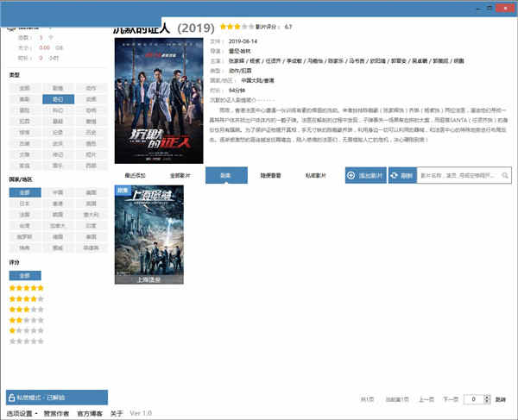
Task: Filter by the four gold stars rating row
Action: pyautogui.click(x=27, y=299)
